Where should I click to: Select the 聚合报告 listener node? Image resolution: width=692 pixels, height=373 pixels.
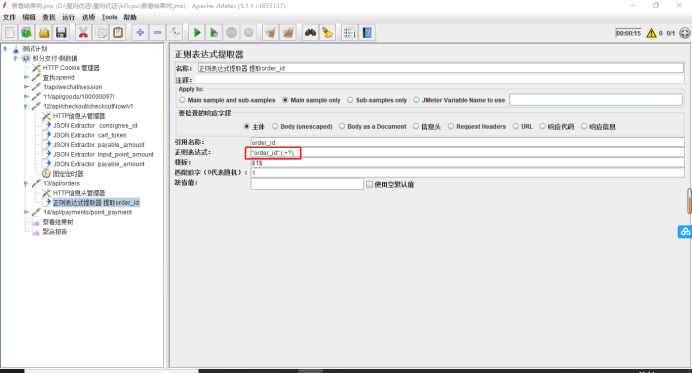point(55,232)
